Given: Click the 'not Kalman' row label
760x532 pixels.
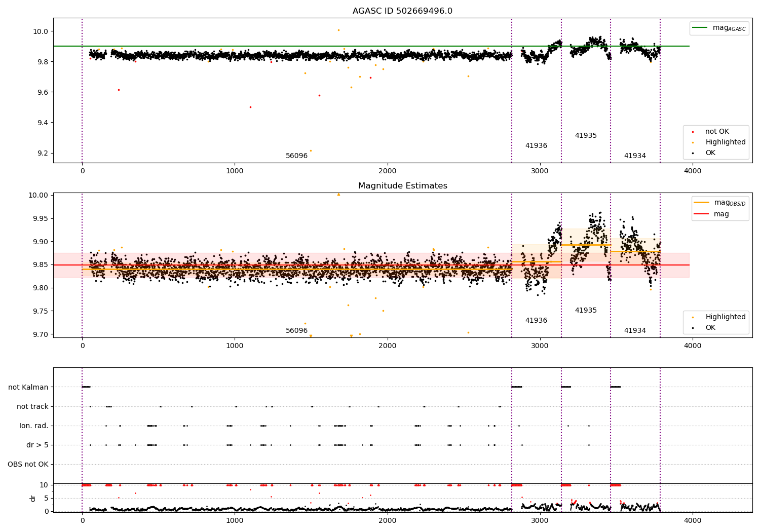Looking at the screenshot, I should pos(28,388).
